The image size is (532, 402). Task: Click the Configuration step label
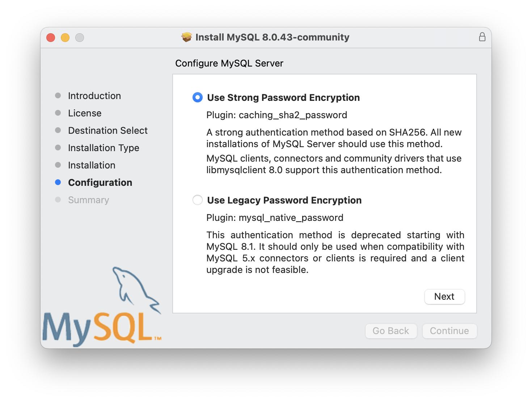(100, 183)
